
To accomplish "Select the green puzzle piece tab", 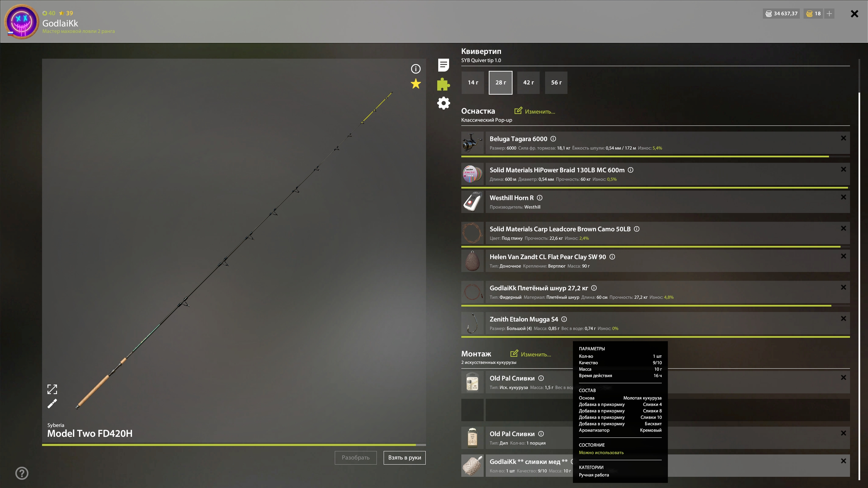I will [x=443, y=84].
